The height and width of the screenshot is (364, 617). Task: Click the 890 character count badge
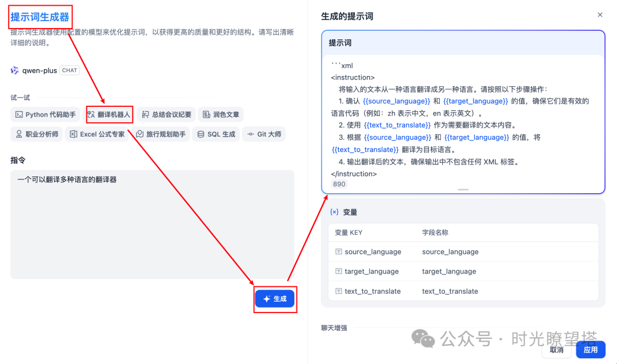(339, 184)
